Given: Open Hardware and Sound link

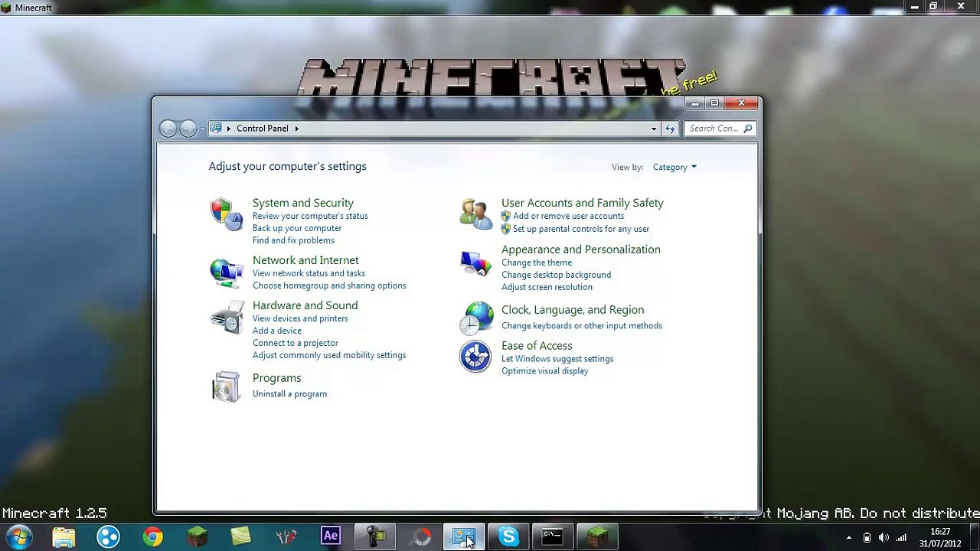Looking at the screenshot, I should [305, 305].
